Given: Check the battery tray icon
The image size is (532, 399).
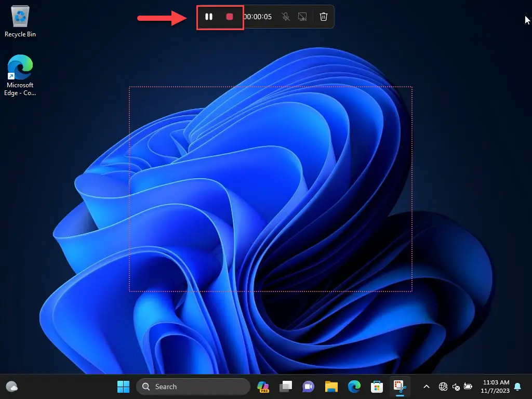Looking at the screenshot, I should pos(468,387).
